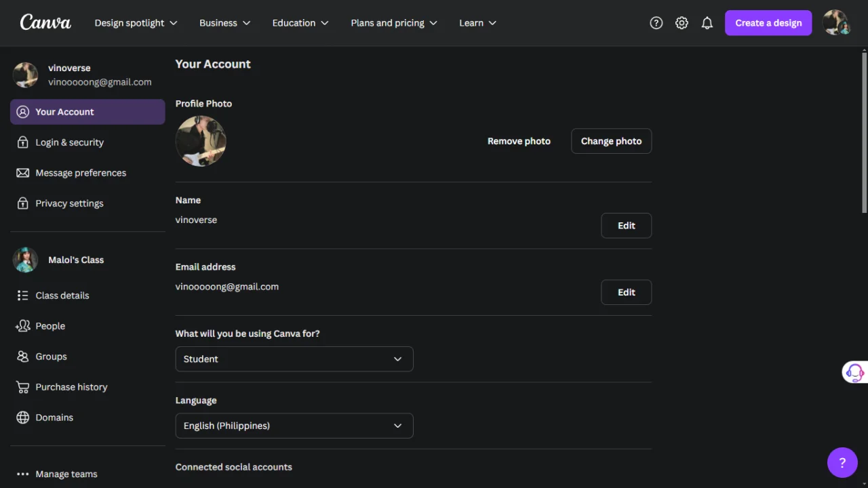Click the Create a design button
The height and width of the screenshot is (488, 868).
pyautogui.click(x=768, y=23)
